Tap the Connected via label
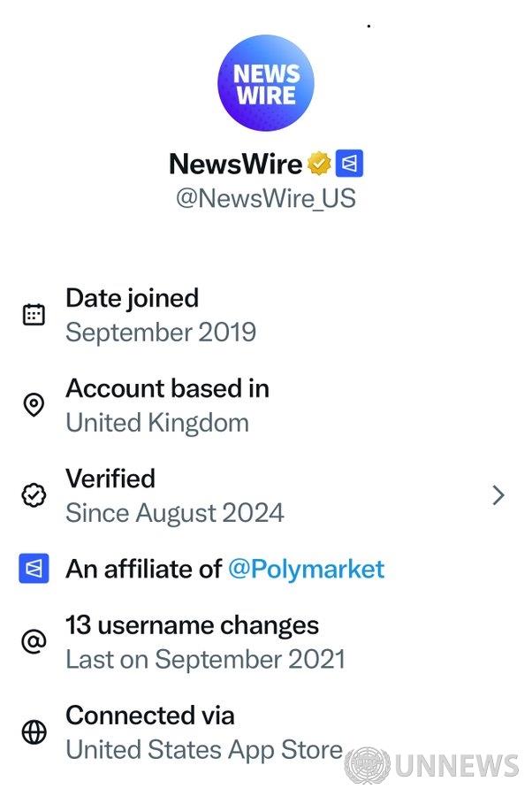This screenshot has height=796, width=532. click(x=149, y=715)
